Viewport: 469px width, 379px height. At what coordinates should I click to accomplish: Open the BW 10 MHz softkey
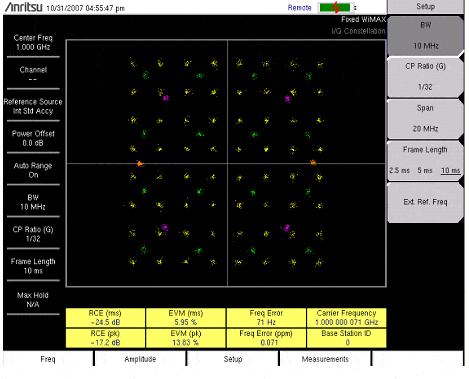425,36
